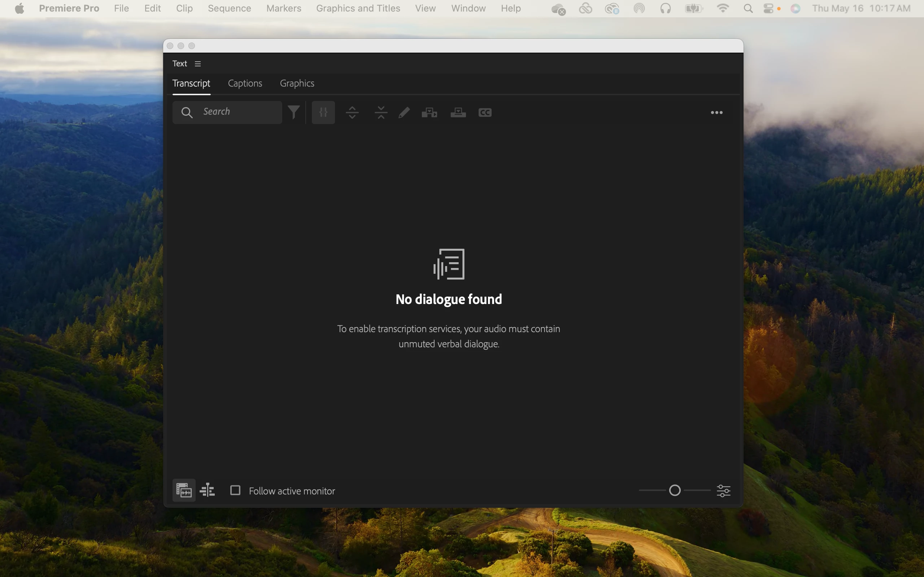The image size is (924, 577).
Task: Open the Sequence menu
Action: click(x=229, y=8)
